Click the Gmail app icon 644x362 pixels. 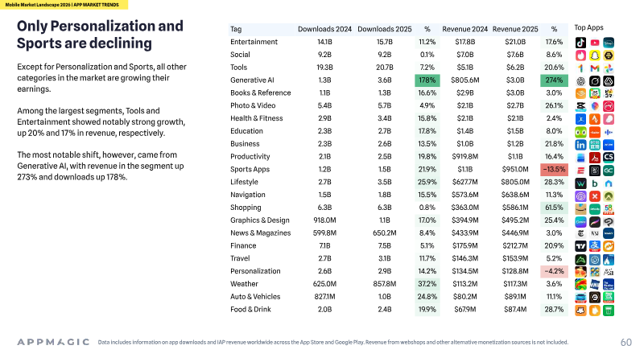tap(594, 68)
